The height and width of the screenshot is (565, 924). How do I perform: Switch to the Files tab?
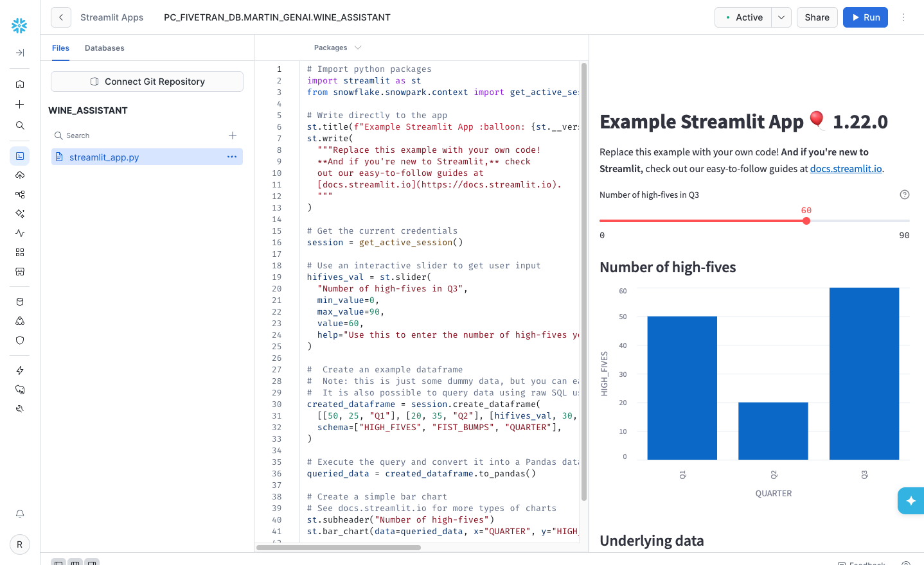point(60,48)
